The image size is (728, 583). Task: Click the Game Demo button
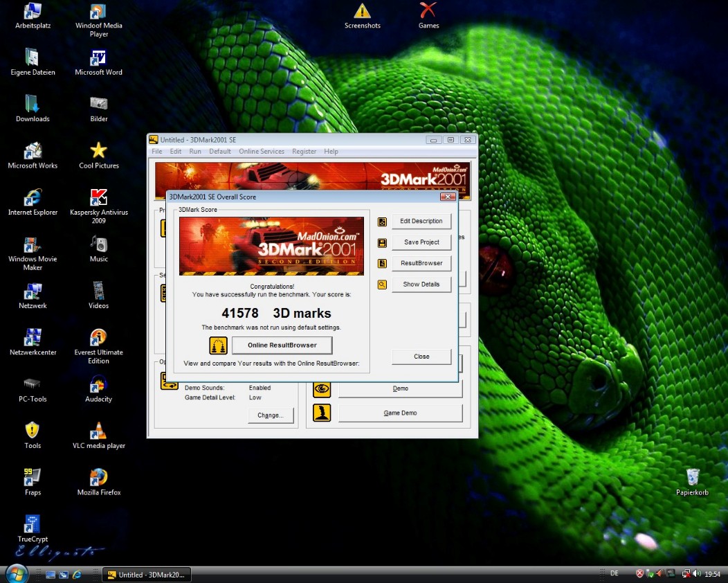[400, 413]
